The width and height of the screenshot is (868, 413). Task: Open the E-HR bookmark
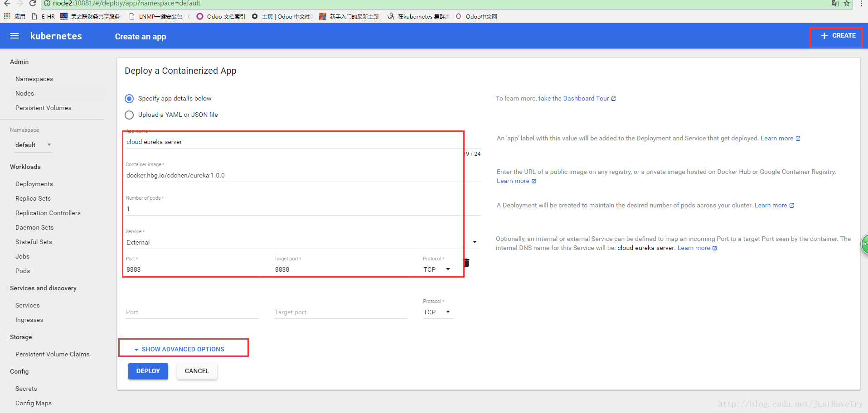tap(44, 16)
